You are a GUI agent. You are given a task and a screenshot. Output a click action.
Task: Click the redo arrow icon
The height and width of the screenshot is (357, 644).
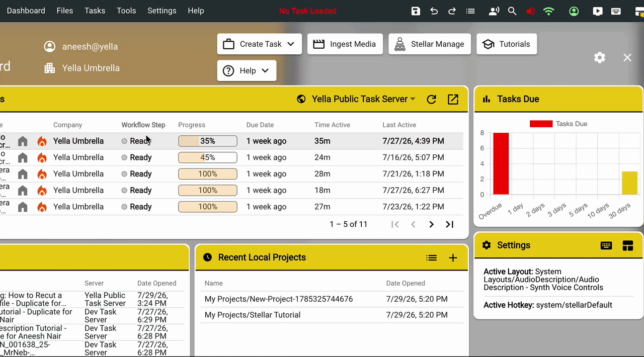click(x=452, y=11)
